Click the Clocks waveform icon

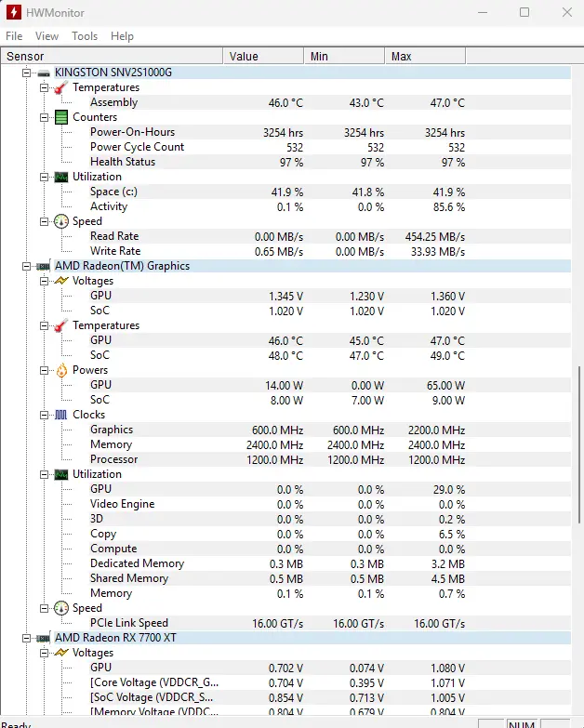[61, 415]
